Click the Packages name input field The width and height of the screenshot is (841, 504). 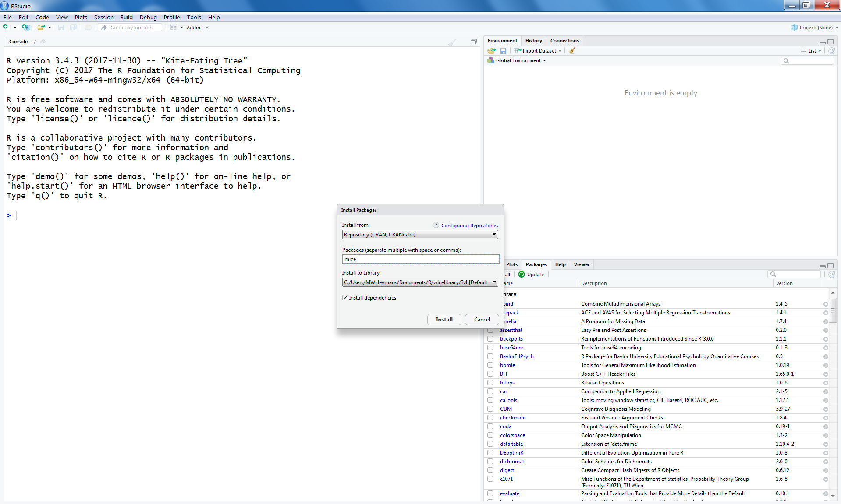point(420,259)
